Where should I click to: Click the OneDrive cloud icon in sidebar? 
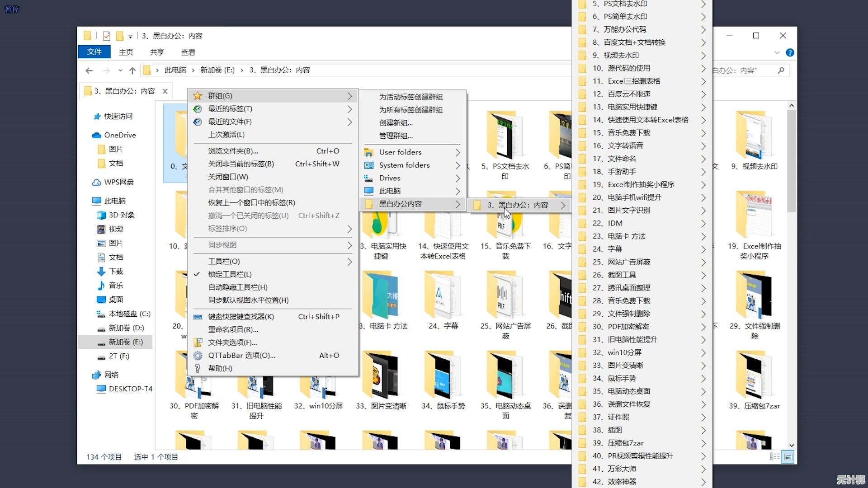tap(96, 135)
